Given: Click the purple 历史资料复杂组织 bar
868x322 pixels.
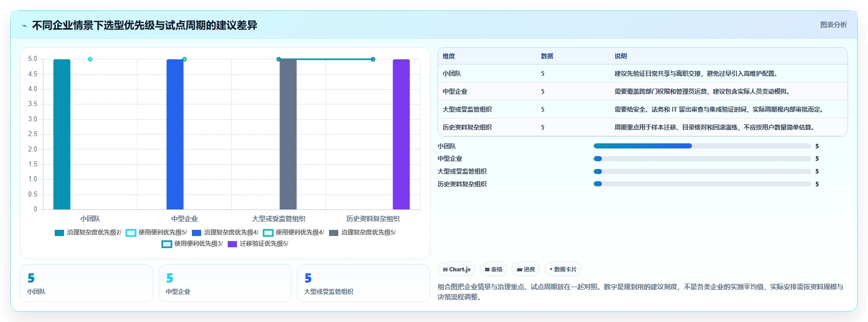Looking at the screenshot, I should click(x=401, y=134).
